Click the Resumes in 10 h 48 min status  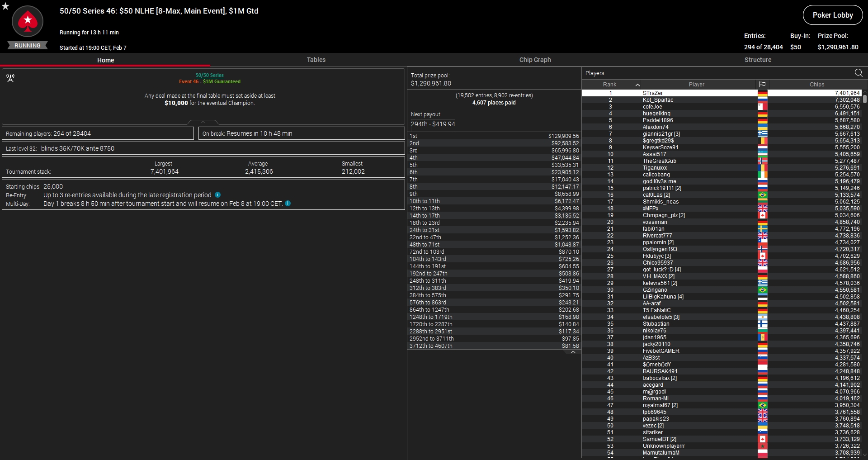pyautogui.click(x=259, y=133)
